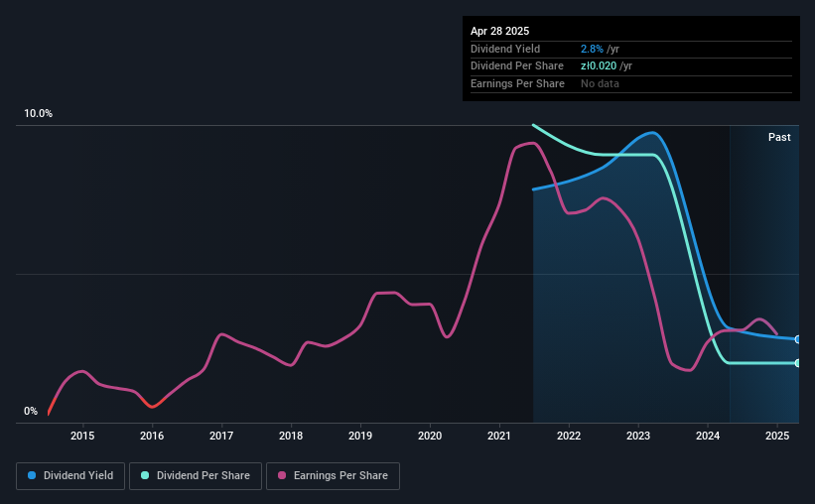Click the 2017 x-axis label
The image size is (815, 504).
click(221, 436)
